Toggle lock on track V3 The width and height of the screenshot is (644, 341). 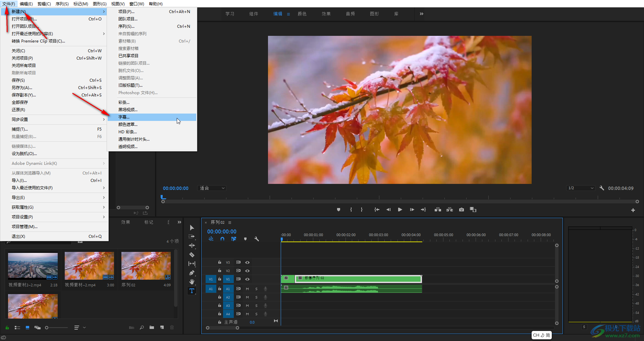[220, 262]
